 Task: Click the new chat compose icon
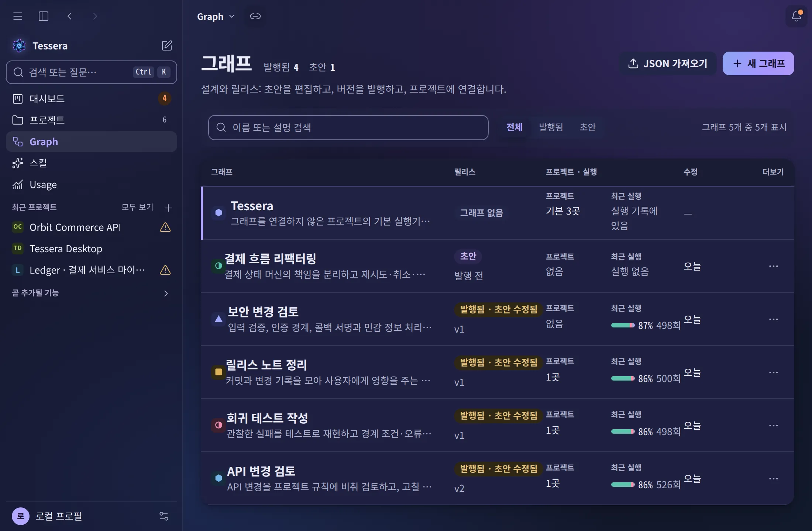click(x=167, y=46)
